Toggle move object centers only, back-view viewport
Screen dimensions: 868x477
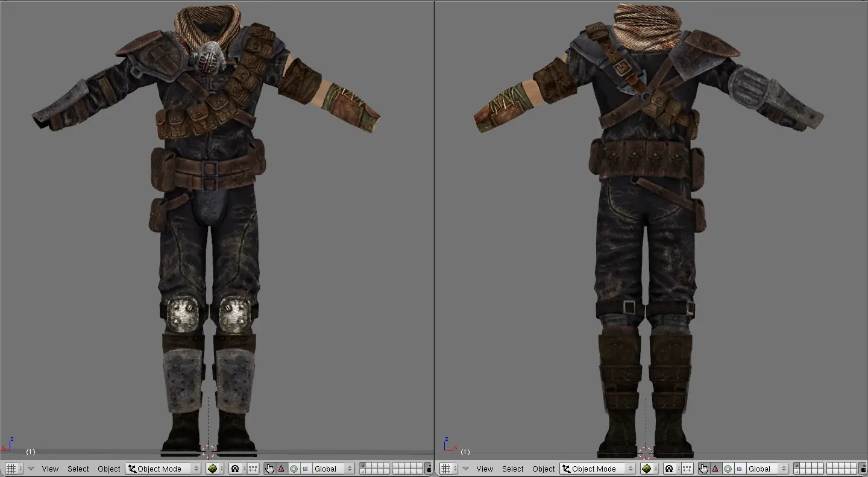pos(688,469)
